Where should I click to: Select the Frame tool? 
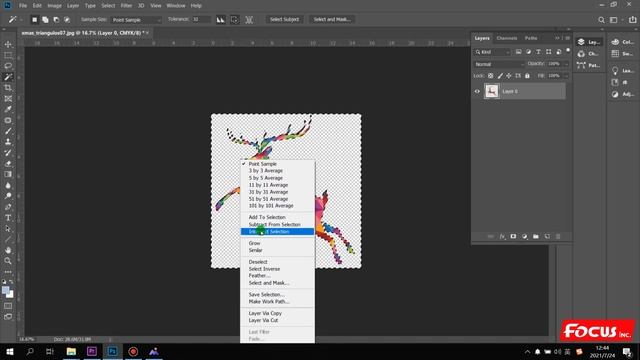(8, 98)
